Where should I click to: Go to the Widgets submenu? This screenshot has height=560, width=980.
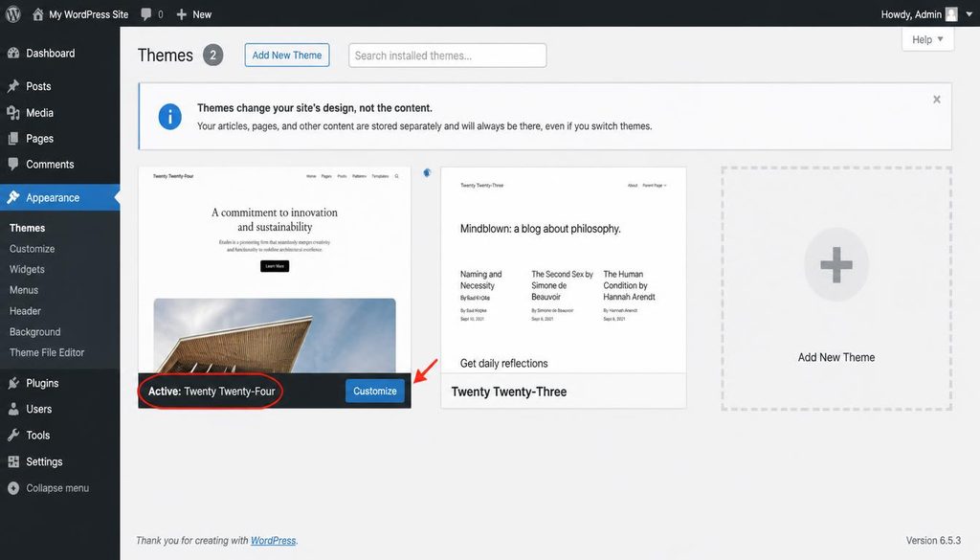[27, 269]
